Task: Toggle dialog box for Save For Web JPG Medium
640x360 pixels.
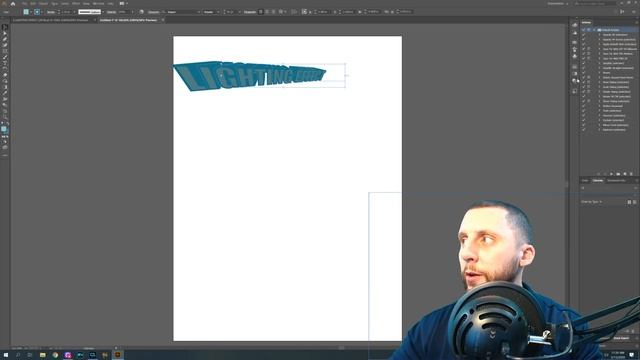Action: pyautogui.click(x=589, y=53)
